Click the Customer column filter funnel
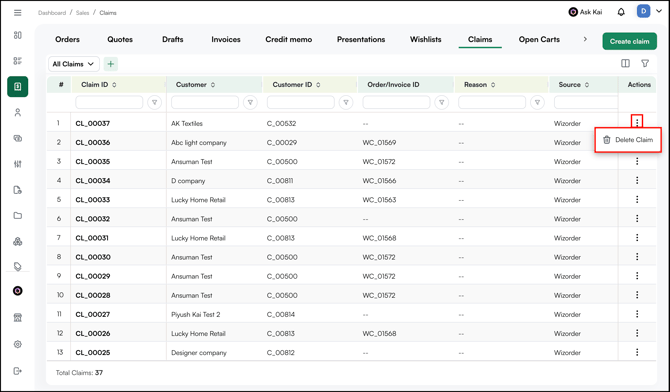The width and height of the screenshot is (670, 392). pos(250,103)
